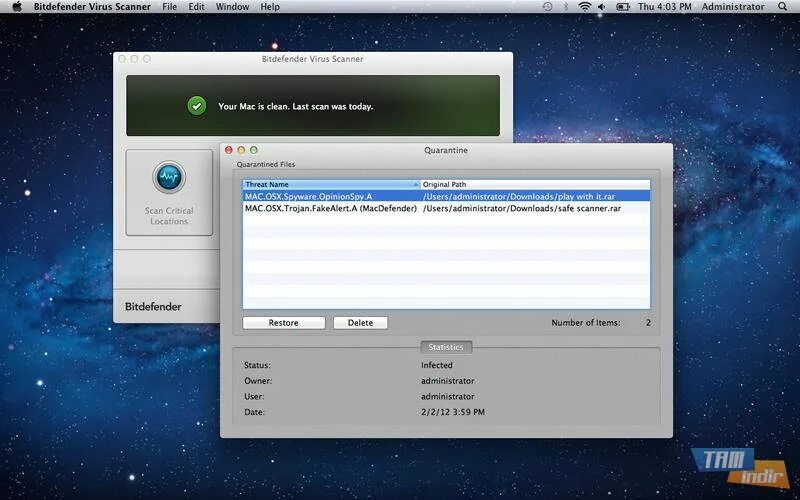Click path ending in play with it.rar
The width and height of the screenshot is (800, 500).
point(519,196)
